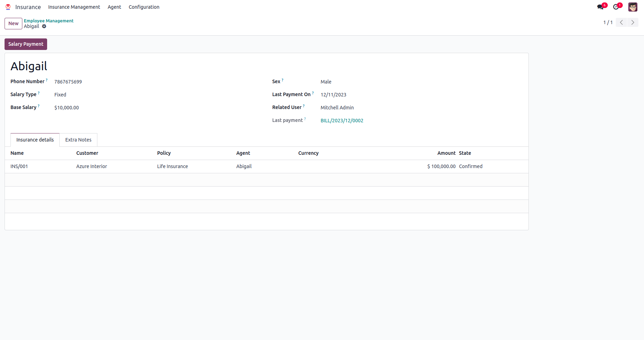This screenshot has width=644, height=340.
Task: Open the user avatar menu
Action: coord(633,7)
